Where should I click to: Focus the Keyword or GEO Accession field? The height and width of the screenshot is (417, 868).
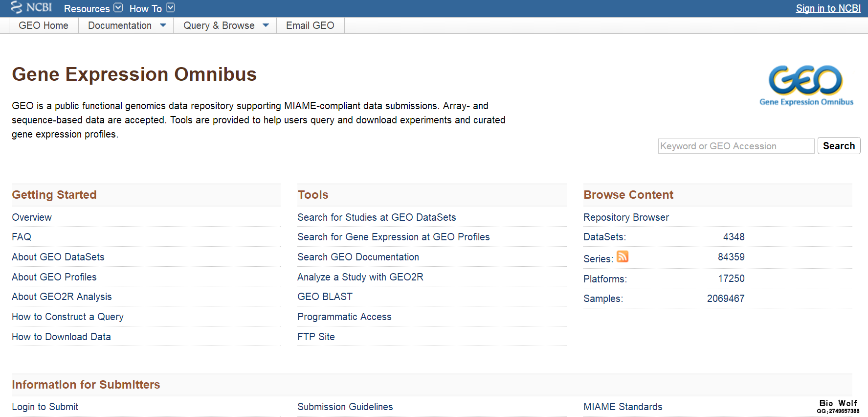pos(736,146)
